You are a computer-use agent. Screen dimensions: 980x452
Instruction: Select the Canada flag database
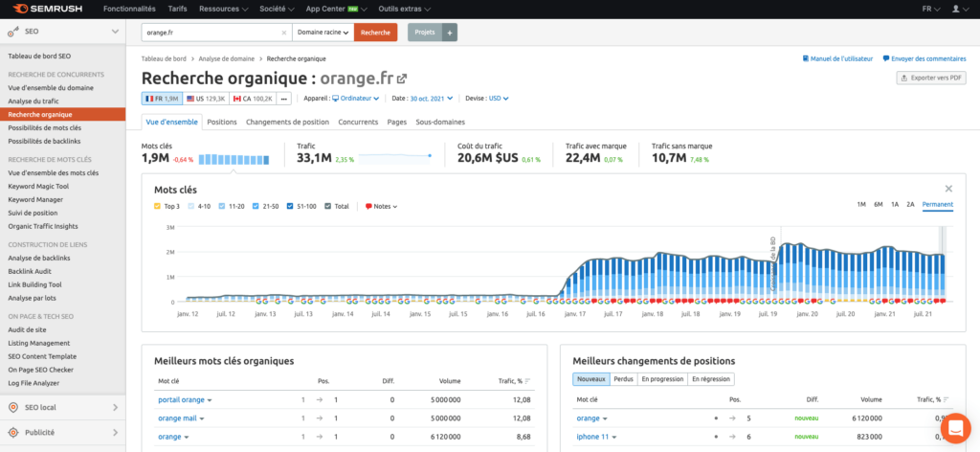point(253,99)
